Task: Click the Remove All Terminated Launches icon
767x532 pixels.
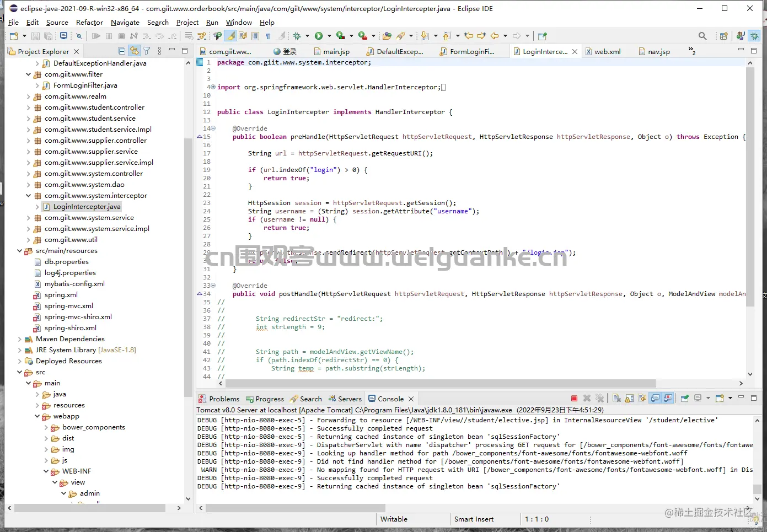Action: 599,399
